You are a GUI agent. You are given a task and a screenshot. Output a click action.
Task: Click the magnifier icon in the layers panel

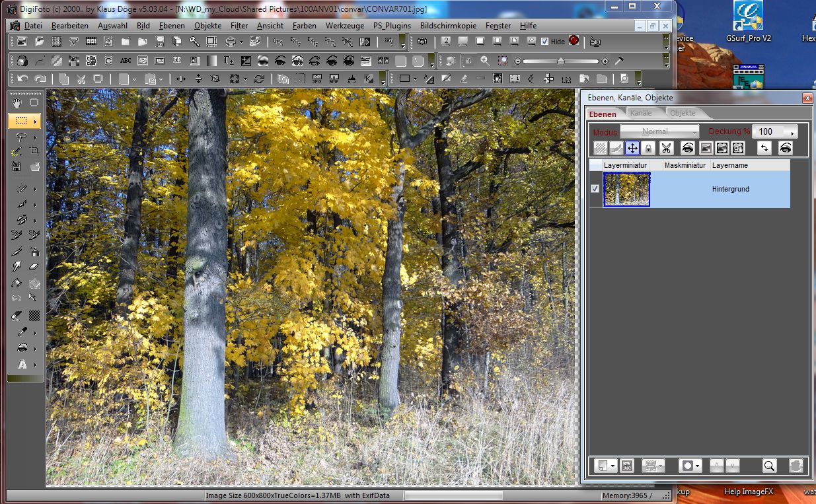pyautogui.click(x=769, y=466)
